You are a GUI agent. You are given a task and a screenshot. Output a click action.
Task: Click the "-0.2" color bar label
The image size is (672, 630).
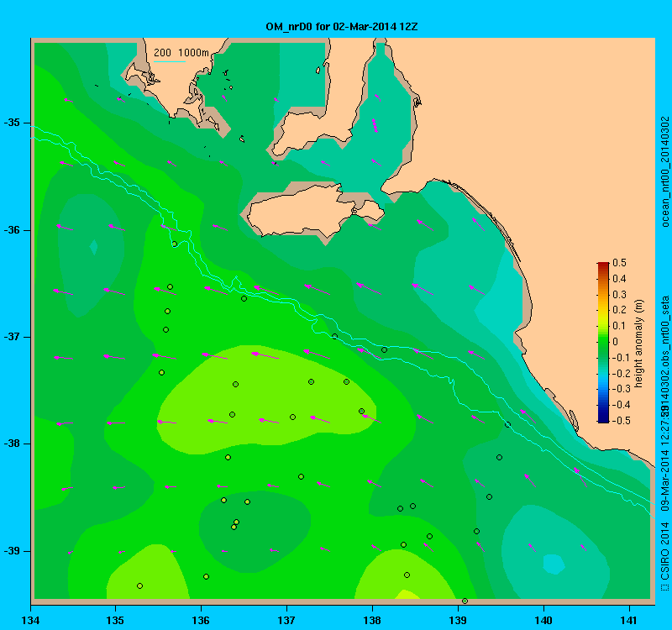point(621,373)
